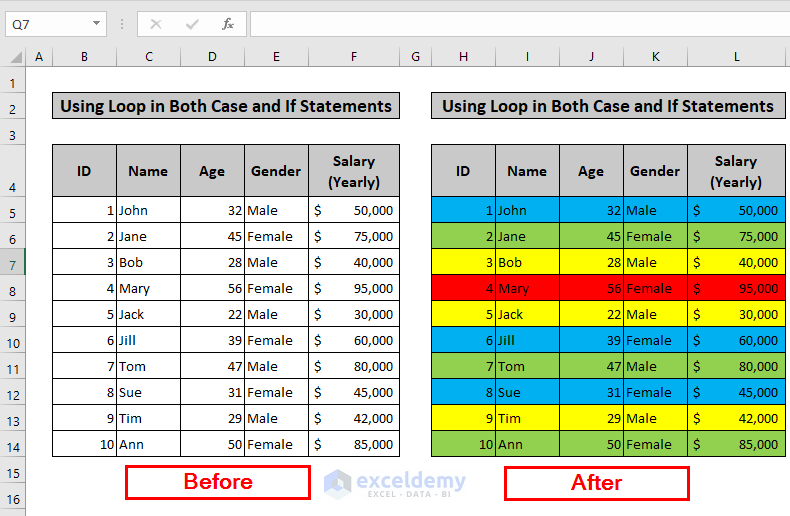
Task: Click the Gender header in Before table
Action: [276, 171]
